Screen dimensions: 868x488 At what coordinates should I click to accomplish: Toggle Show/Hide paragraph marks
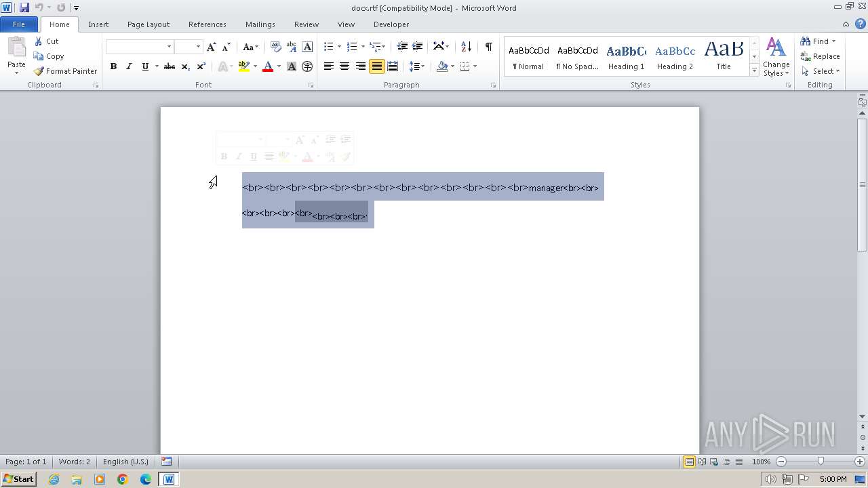(488, 47)
